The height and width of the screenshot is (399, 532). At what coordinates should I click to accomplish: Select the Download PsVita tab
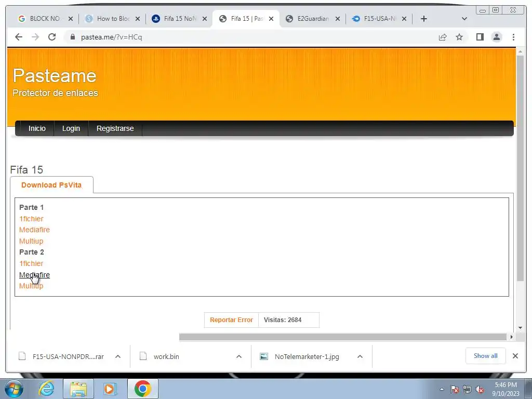51,185
